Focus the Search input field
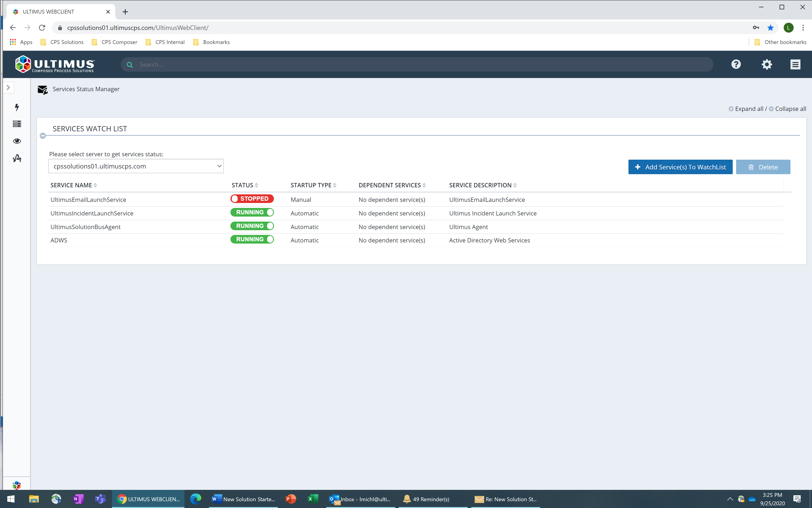This screenshot has width=812, height=508. click(417, 64)
